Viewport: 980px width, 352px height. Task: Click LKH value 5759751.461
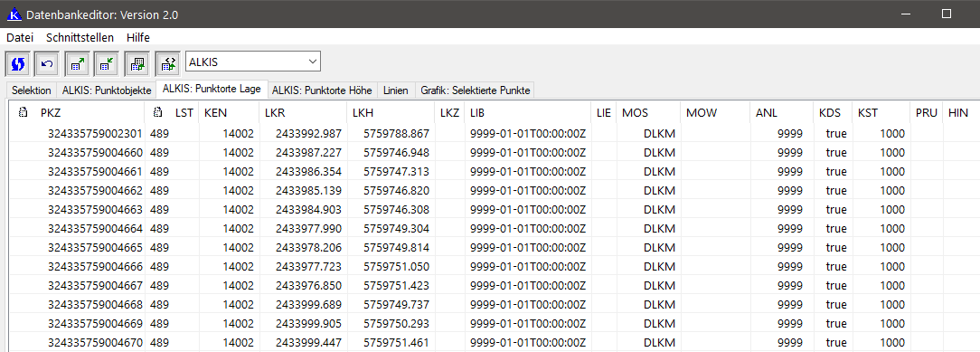point(396,343)
